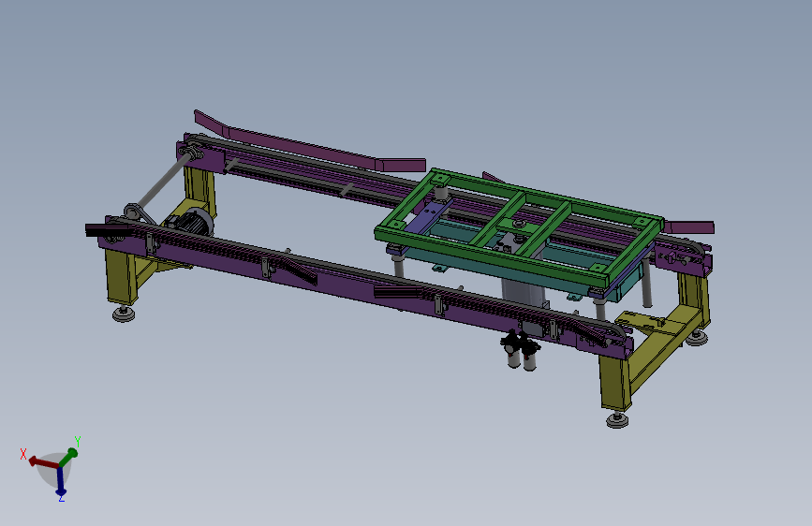
Task: Select the green lifting frame
Action: tap(520, 226)
